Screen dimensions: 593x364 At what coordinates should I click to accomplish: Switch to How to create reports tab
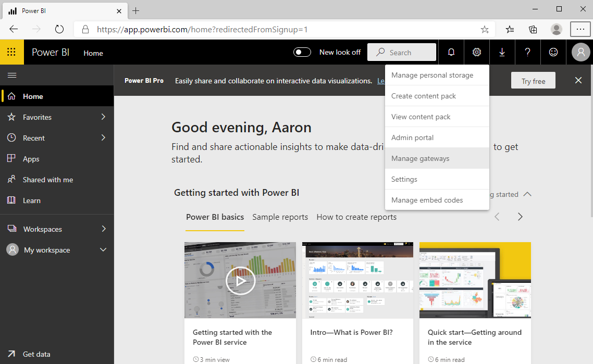coord(356,217)
